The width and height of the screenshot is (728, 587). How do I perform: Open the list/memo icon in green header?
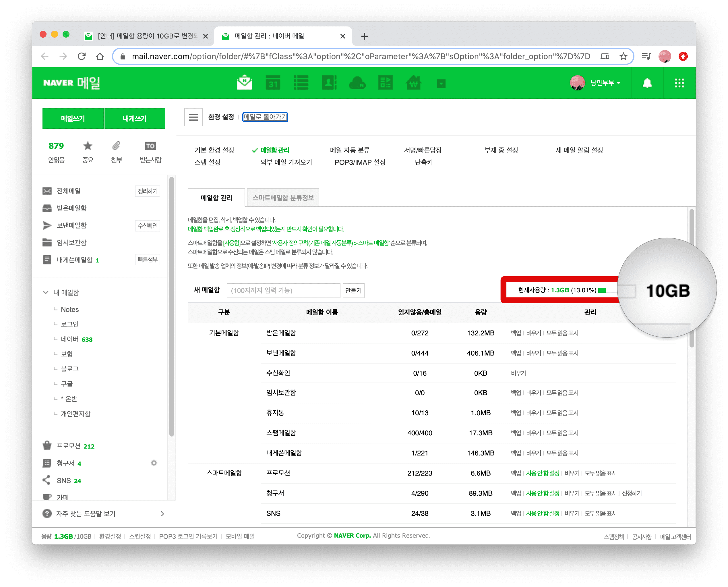tap(301, 83)
